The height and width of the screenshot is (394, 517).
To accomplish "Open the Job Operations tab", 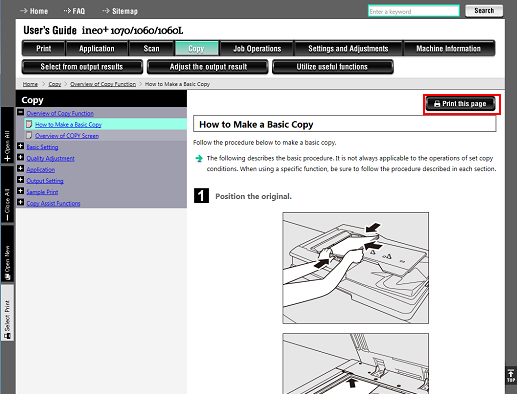I will (x=257, y=49).
